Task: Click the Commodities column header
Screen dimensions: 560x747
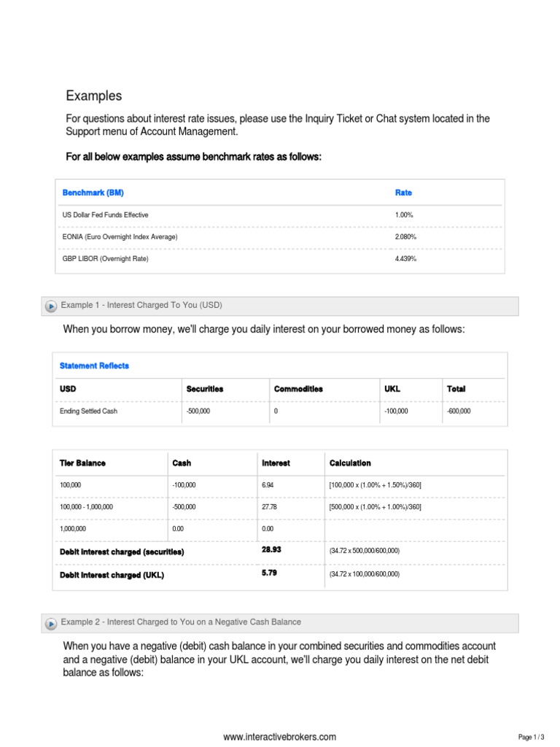Action: point(298,389)
